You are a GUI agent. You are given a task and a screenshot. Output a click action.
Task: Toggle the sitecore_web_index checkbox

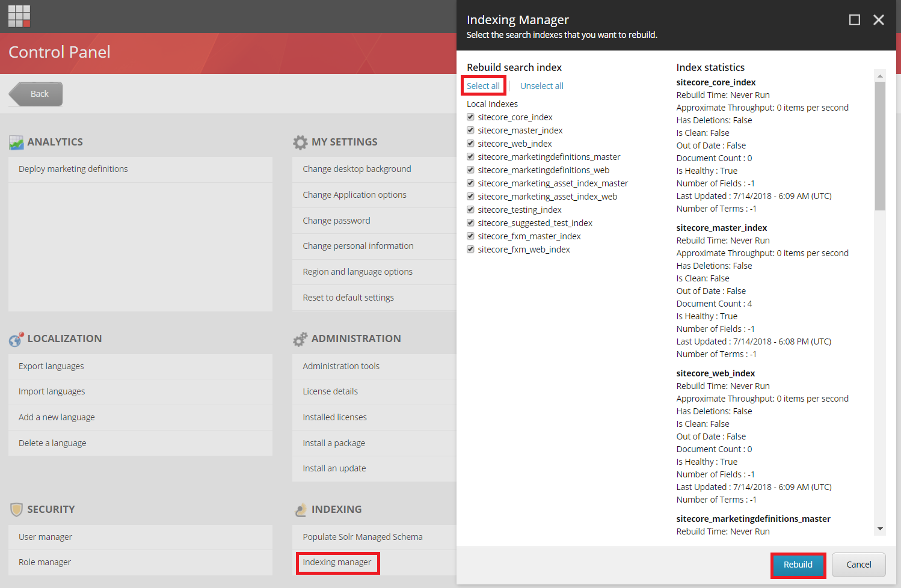(x=470, y=144)
